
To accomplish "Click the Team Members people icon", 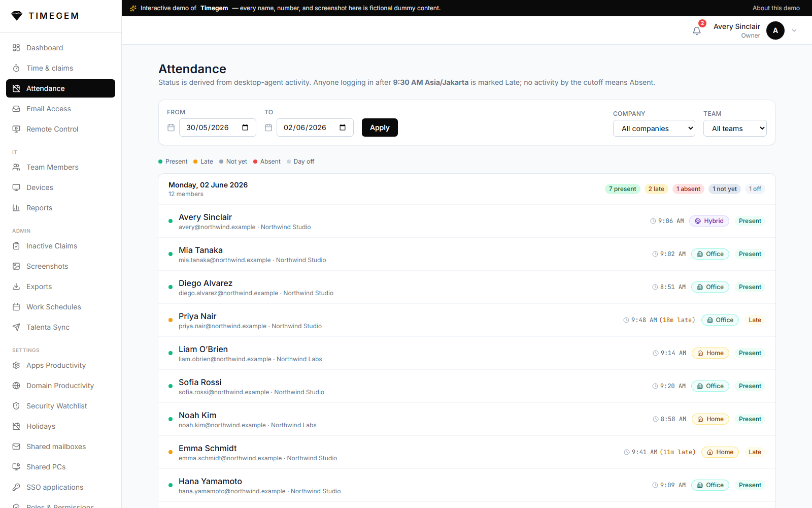I will click(x=16, y=167).
